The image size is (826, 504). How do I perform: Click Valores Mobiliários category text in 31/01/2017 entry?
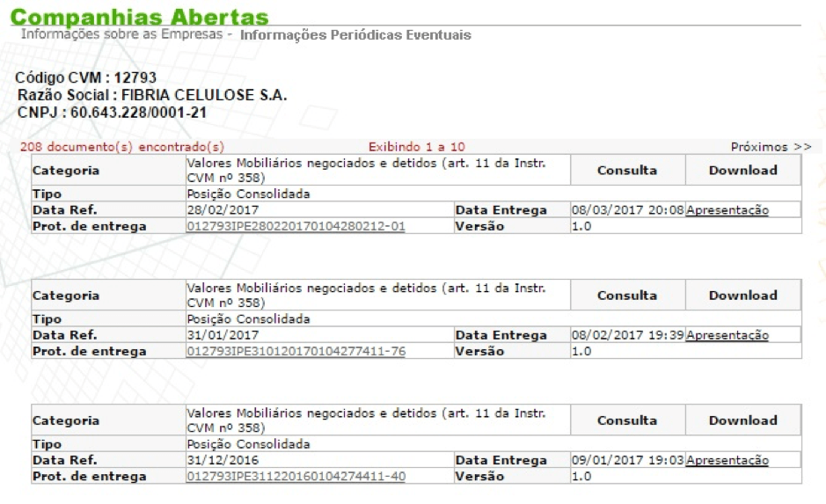coord(366,296)
